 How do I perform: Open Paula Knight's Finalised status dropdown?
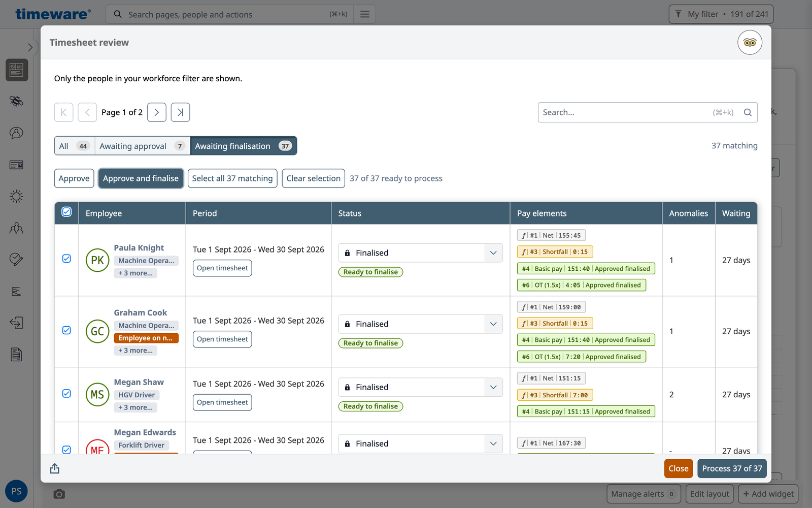(x=420, y=253)
